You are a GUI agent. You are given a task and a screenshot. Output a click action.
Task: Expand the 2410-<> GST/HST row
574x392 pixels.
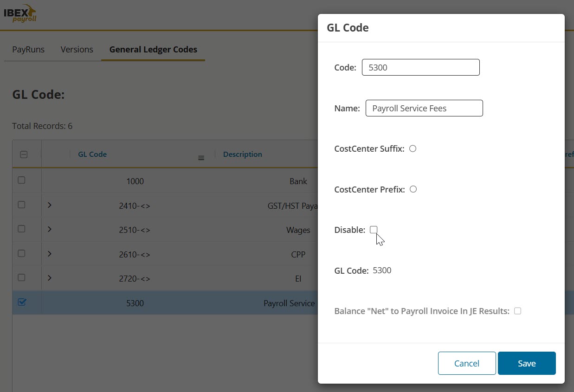(50, 205)
